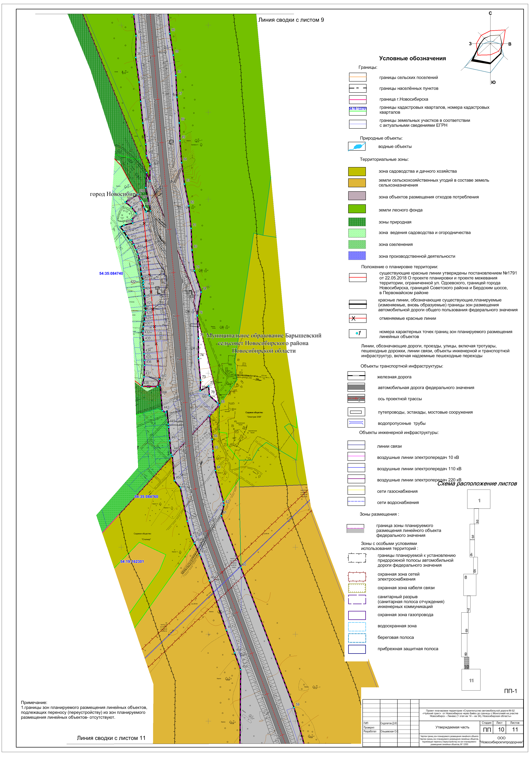Viewport: 532px width, 758px height.
Task: Click the power line protection zone symbol
Action: pos(357,577)
